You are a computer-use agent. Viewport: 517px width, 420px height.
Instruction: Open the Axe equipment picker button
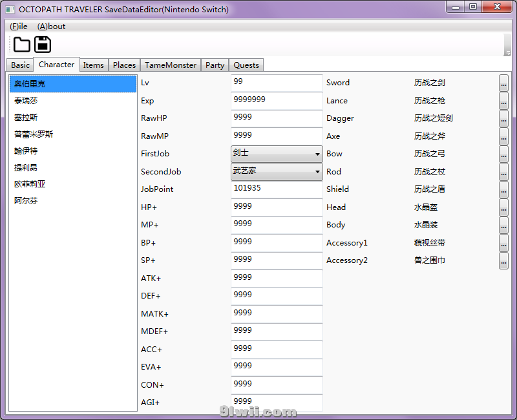[x=503, y=136]
